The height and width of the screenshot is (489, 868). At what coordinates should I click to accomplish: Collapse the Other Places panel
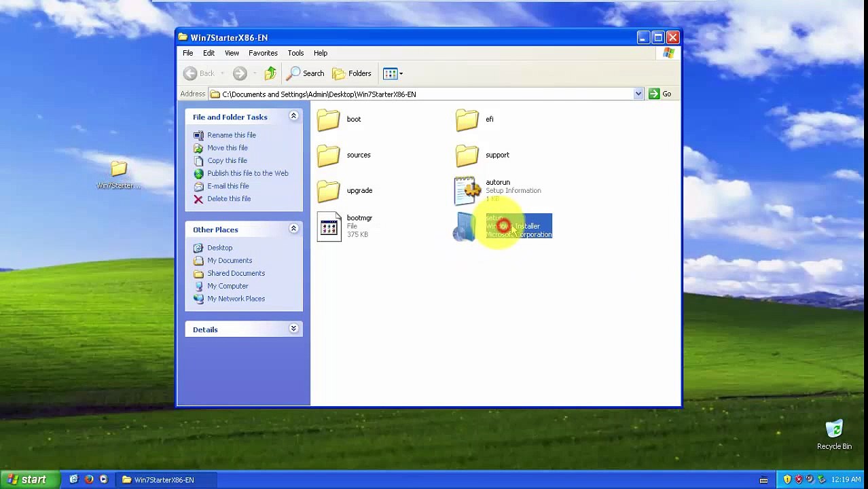tap(293, 229)
